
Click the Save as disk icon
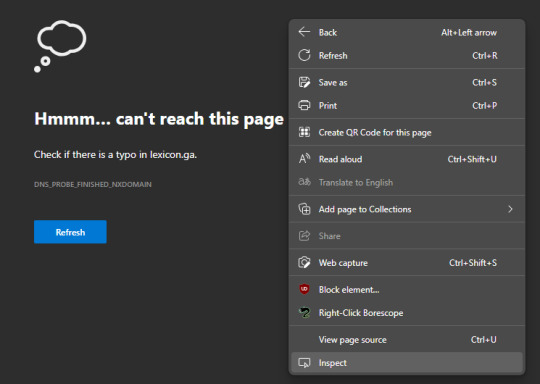tap(304, 82)
